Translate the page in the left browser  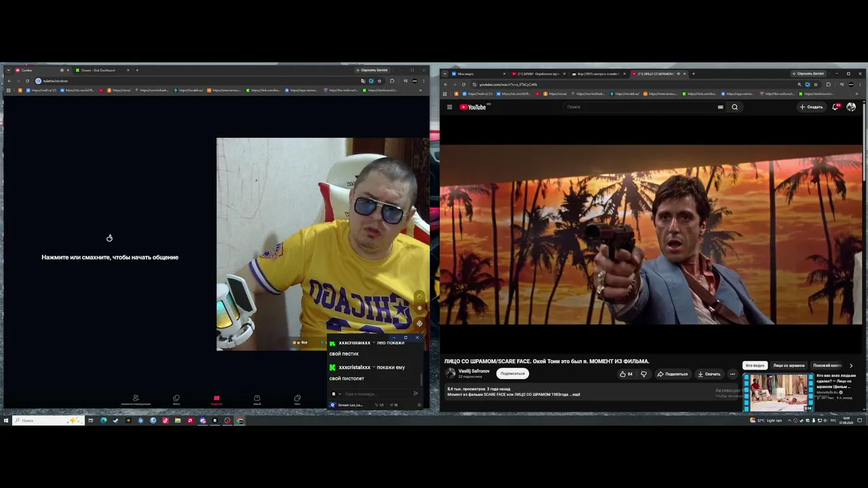tap(363, 81)
